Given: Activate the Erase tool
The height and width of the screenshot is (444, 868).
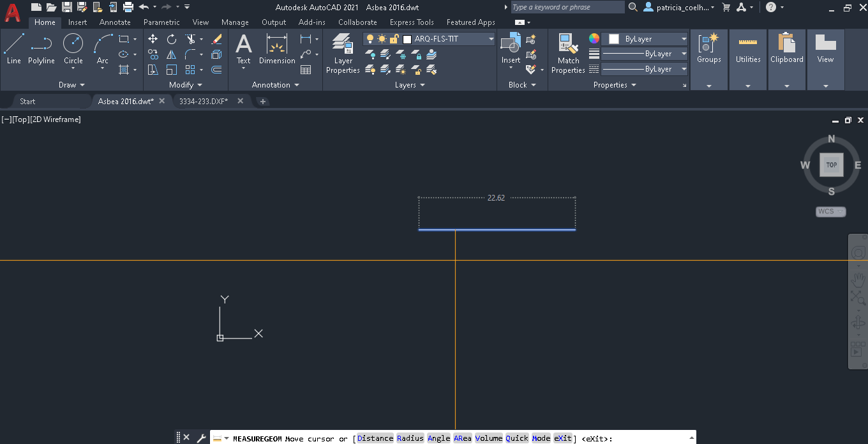Looking at the screenshot, I should point(216,39).
